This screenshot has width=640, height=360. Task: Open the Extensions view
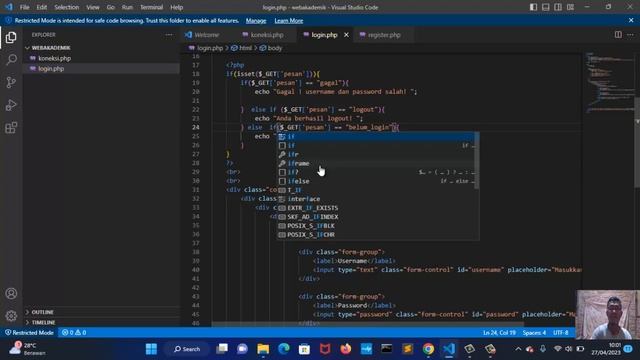11,128
